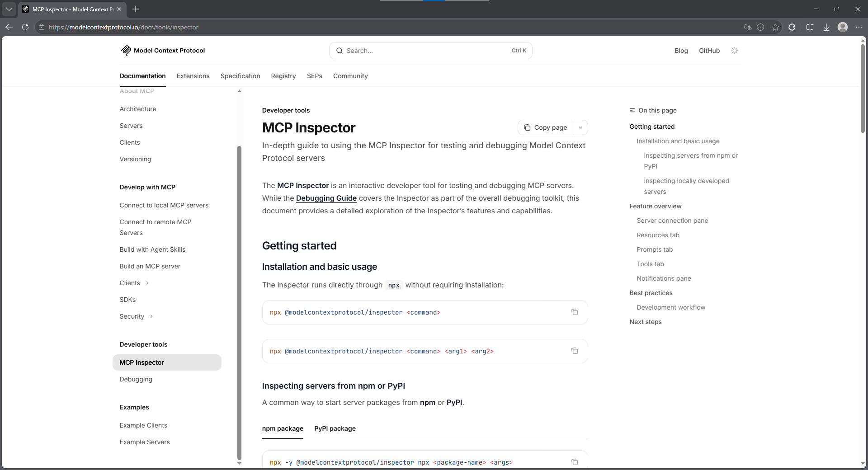868x470 pixels.
Task: Jump to Next steps section
Action: 646,322
